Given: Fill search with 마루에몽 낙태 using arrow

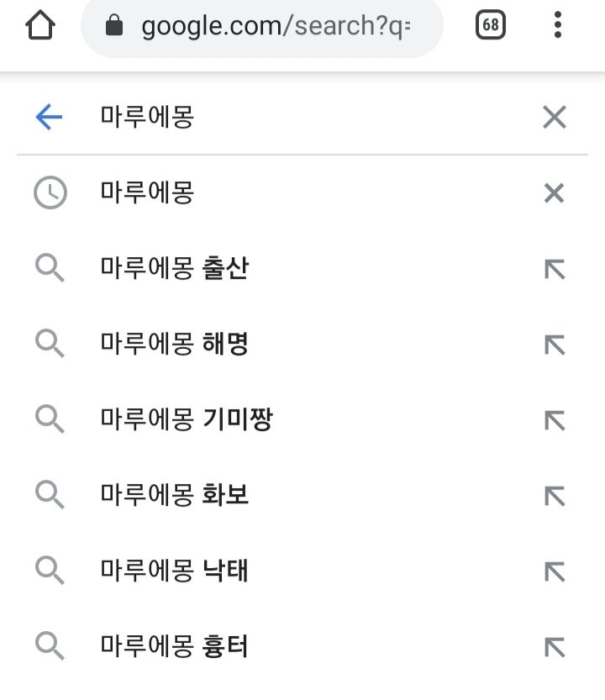Looking at the screenshot, I should click(x=555, y=571).
